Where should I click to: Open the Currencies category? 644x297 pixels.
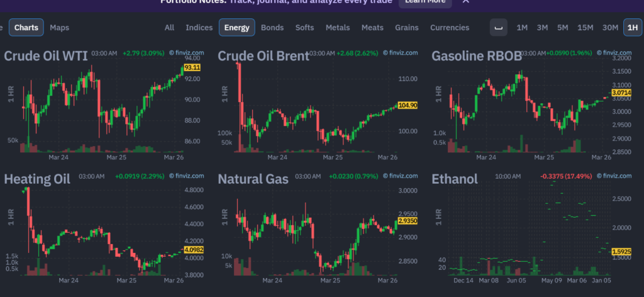450,28
